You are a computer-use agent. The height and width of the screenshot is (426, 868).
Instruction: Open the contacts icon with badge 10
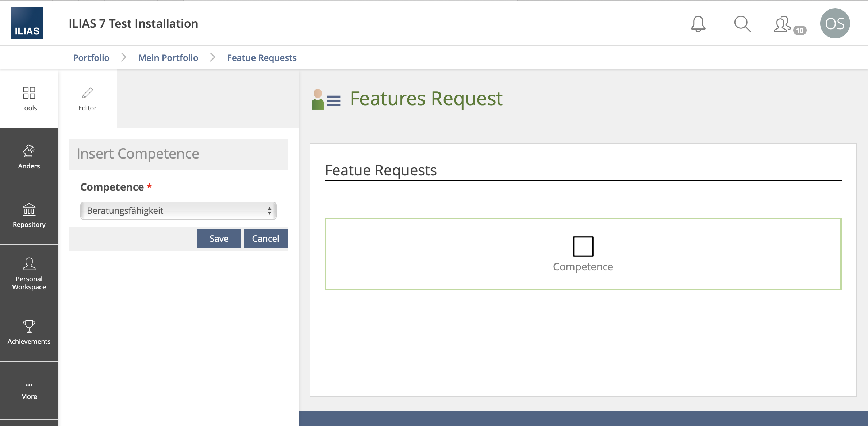click(x=783, y=25)
